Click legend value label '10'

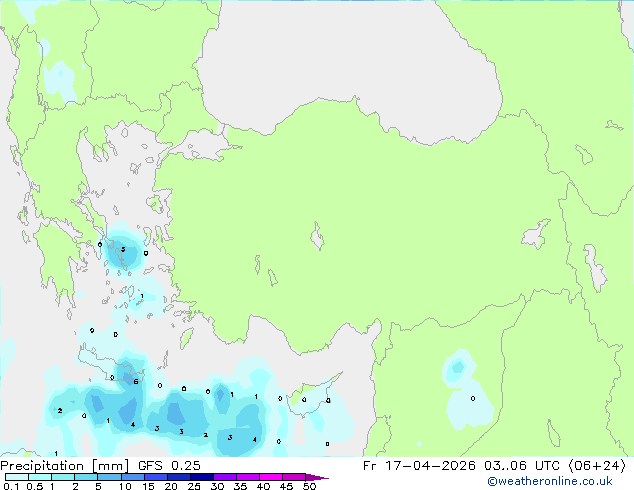click(x=125, y=486)
